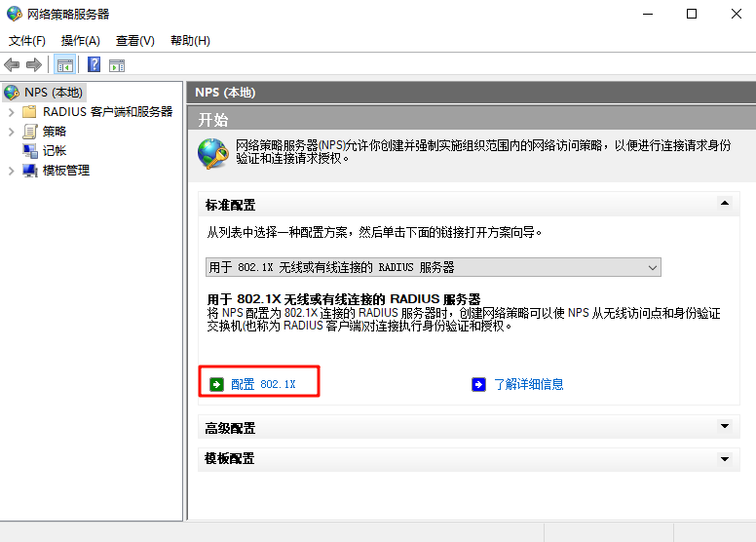The width and height of the screenshot is (756, 542).
Task: Click the green arrow icon beside 配置 802.1X
Action: click(x=216, y=384)
